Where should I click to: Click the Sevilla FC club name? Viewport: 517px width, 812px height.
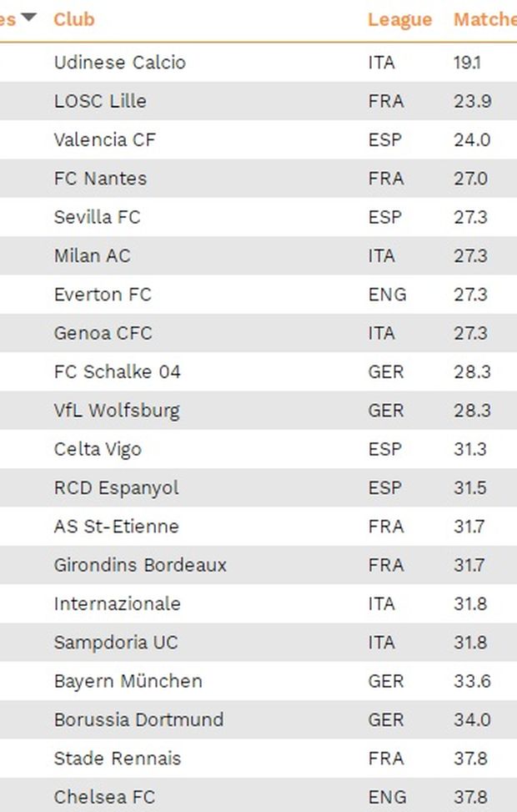pos(97,217)
